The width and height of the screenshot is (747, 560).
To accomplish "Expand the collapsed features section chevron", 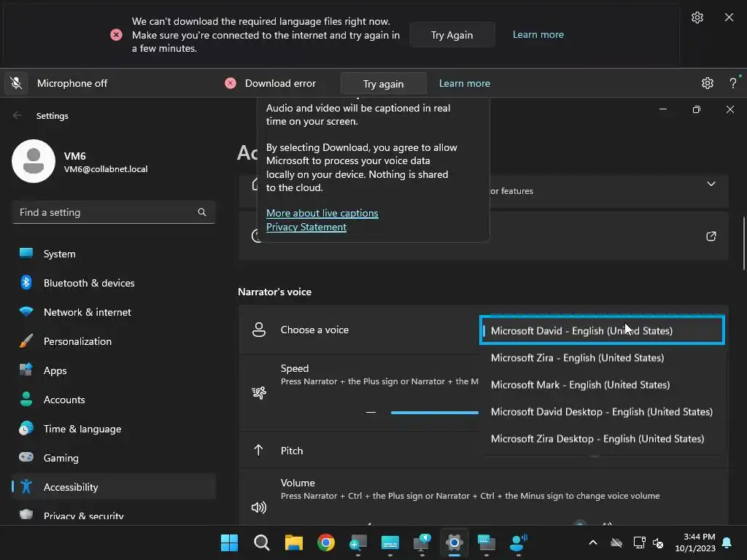I will (x=711, y=184).
